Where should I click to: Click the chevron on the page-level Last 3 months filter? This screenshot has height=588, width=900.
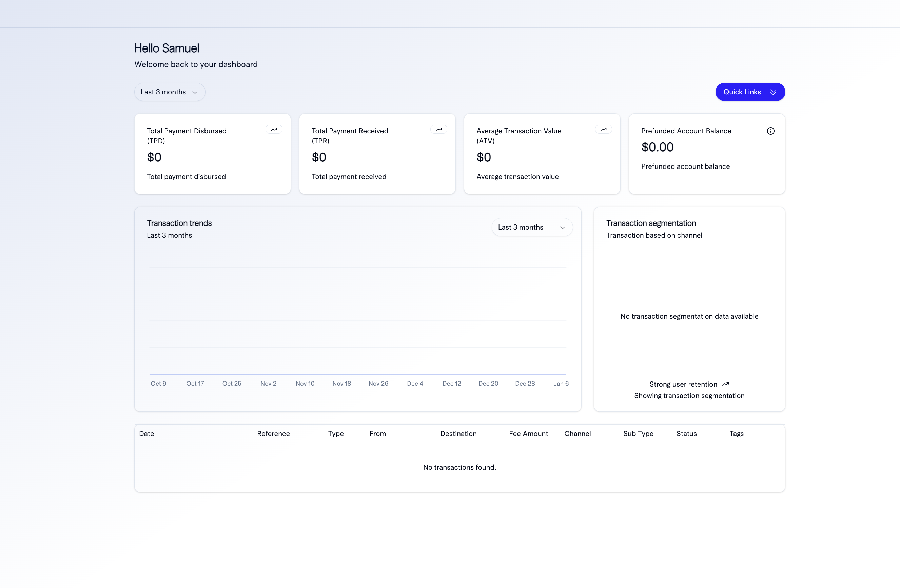[195, 92]
